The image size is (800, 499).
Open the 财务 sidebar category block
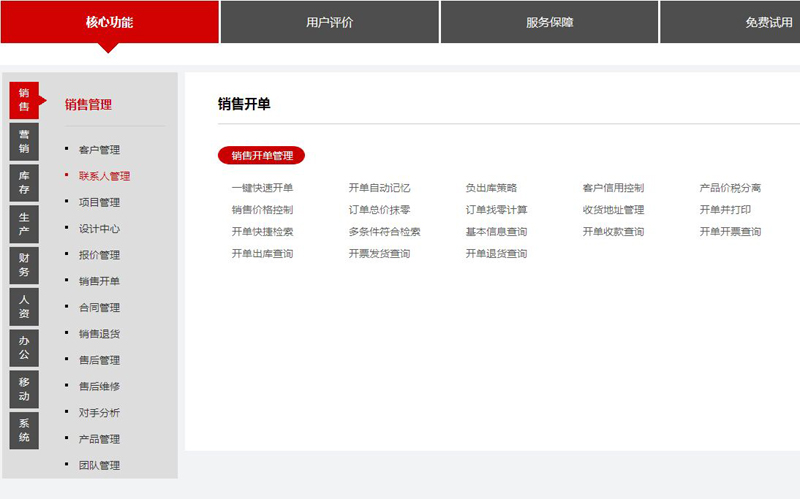click(24, 265)
